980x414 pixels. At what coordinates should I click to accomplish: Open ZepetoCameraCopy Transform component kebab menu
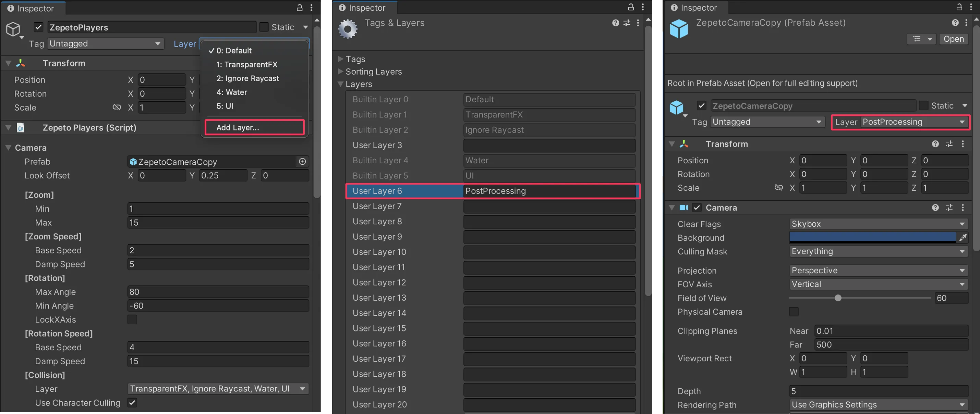pos(963,144)
